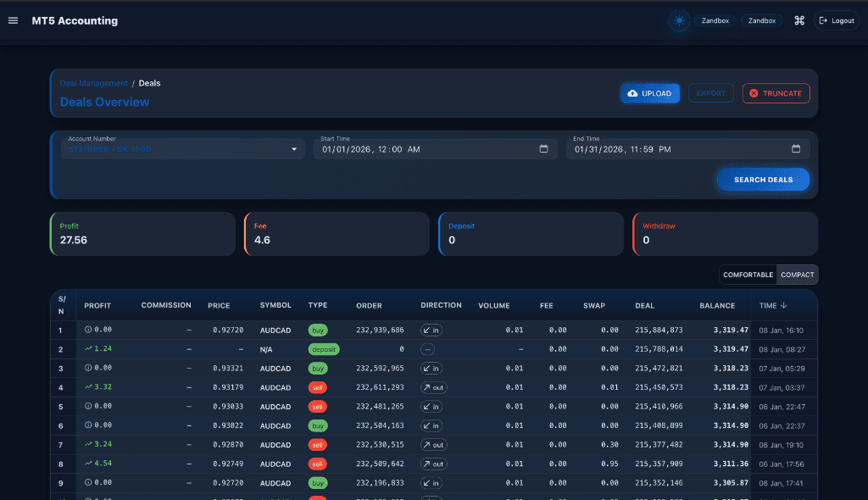Click the info icon beside row 1 profit
868x500 pixels.
(88, 330)
